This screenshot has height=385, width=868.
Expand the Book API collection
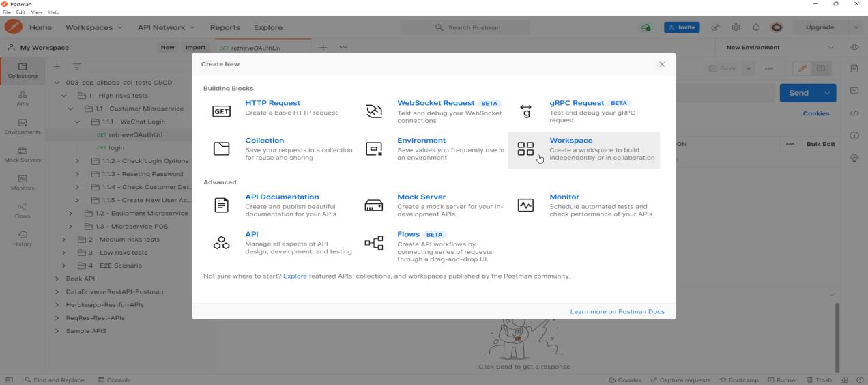tap(57, 279)
